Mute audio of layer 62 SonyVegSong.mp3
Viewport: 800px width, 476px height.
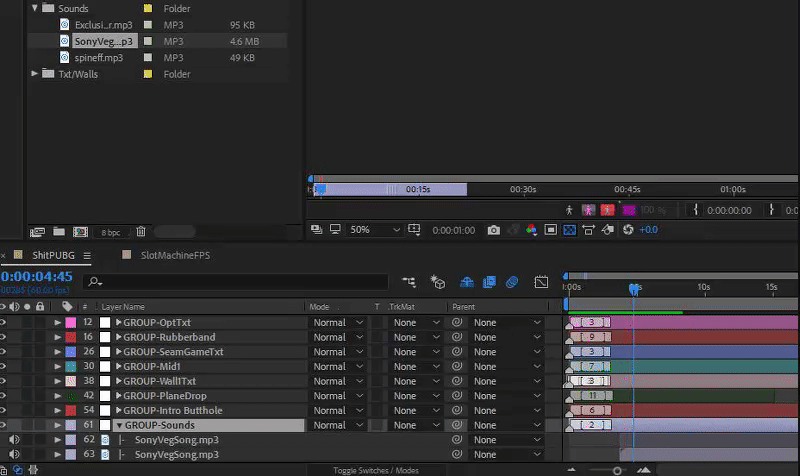click(15, 440)
